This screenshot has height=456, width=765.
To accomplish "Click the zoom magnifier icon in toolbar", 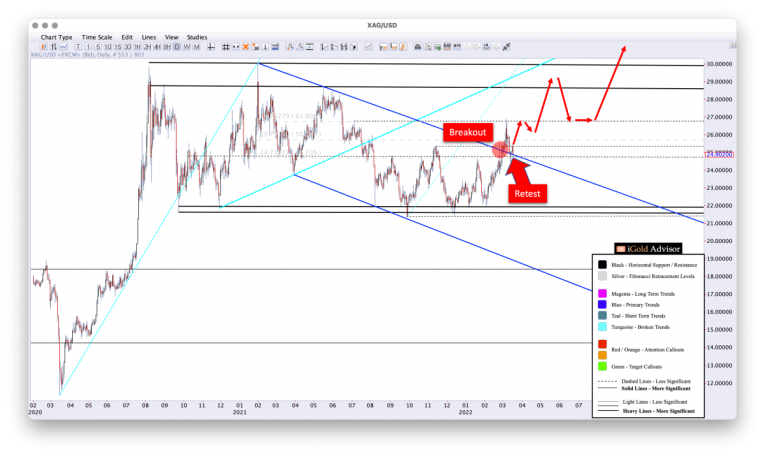I will (290, 46).
